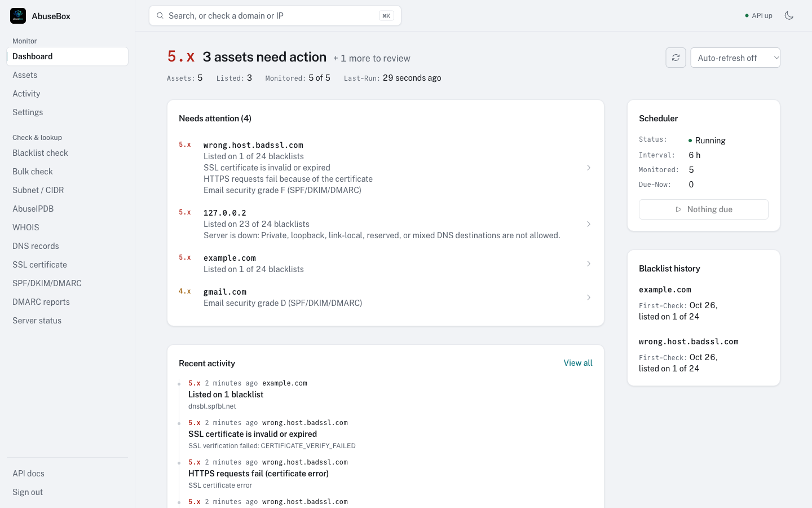Click the 5.x severity badge beside 127.0.0.2
Screen dimensions: 812x508
click(x=185, y=212)
